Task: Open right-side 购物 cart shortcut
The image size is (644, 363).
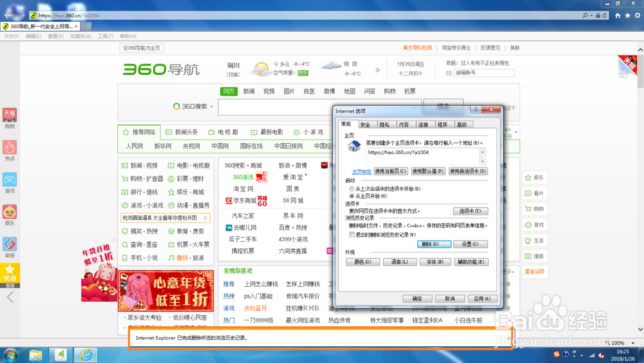Action: 535,209
